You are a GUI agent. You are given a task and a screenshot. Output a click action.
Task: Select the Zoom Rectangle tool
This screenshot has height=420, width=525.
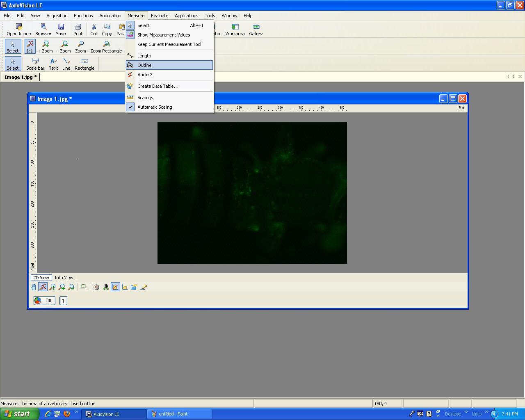(x=106, y=47)
